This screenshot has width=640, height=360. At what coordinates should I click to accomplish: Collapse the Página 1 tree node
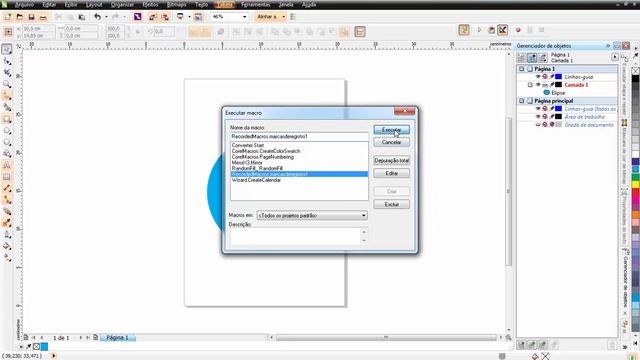pyautogui.click(x=522, y=69)
